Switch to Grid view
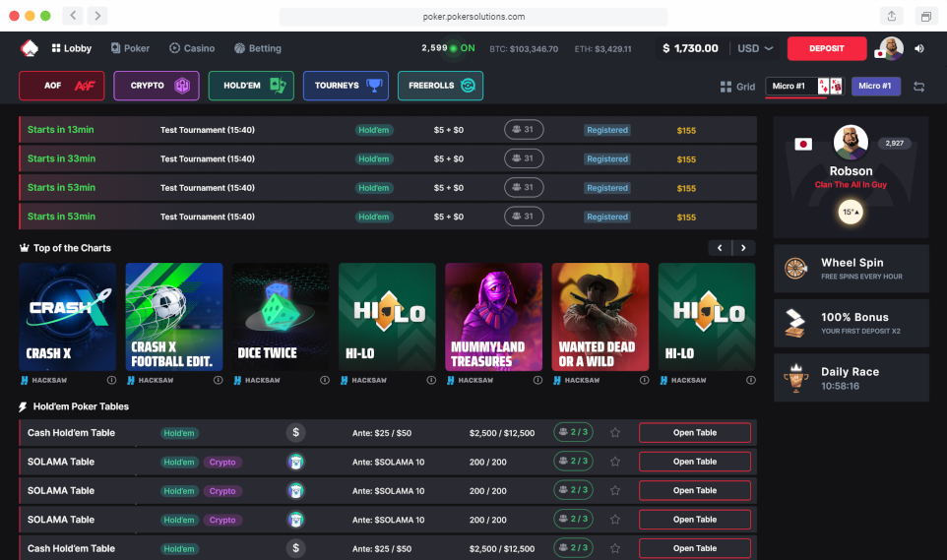The width and height of the screenshot is (947, 560). coord(737,87)
